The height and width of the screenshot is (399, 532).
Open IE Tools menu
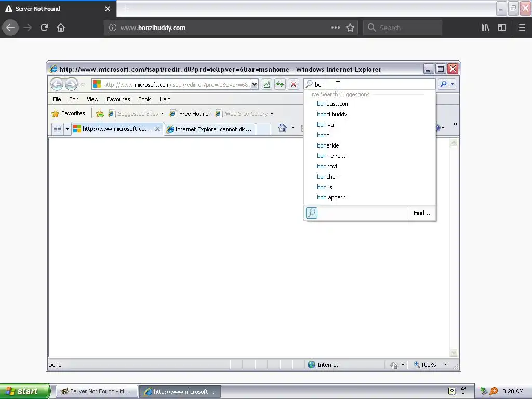145,99
